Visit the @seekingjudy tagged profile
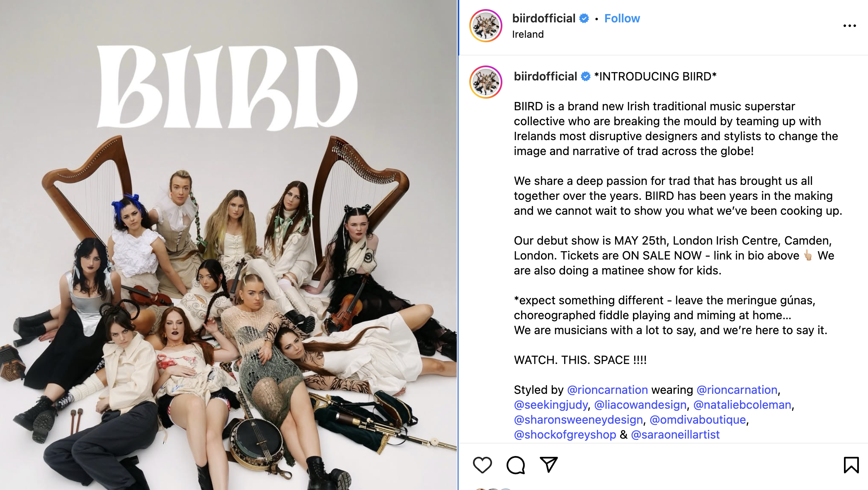The image size is (868, 490). [551, 405]
